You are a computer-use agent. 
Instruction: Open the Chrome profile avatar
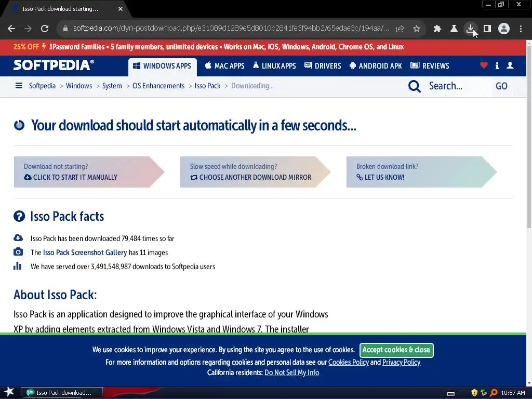point(504,29)
